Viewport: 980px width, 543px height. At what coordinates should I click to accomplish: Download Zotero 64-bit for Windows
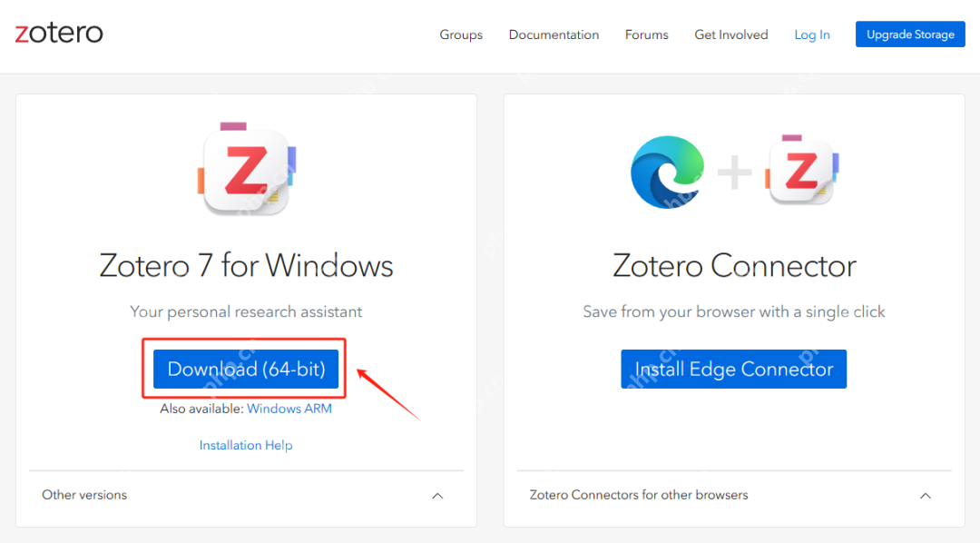(x=246, y=369)
